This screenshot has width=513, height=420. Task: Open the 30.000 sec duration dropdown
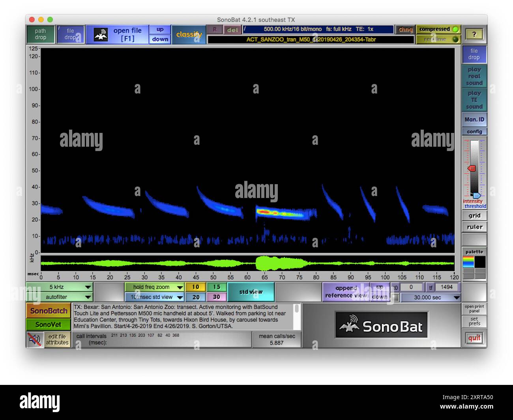tap(431, 297)
